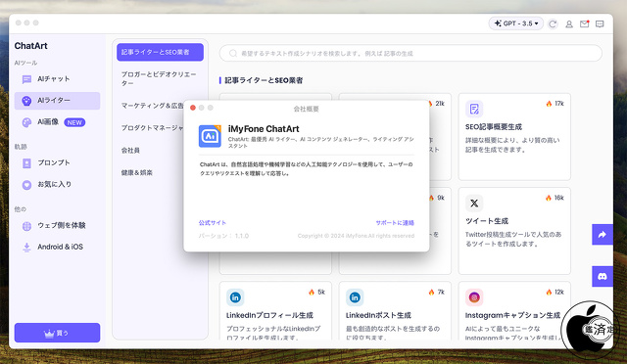Click LinkedIn icon on ポスト生成 card
This screenshot has height=364, width=627.
coord(355,297)
